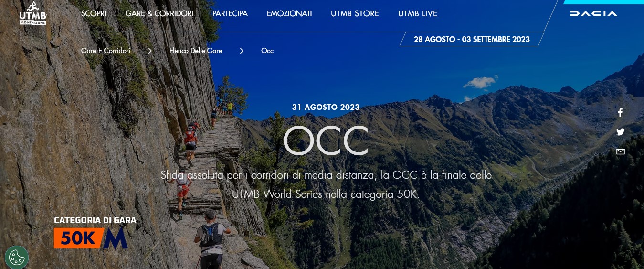Share page via Twitter icon
The image size is (644, 269).
pos(620,132)
